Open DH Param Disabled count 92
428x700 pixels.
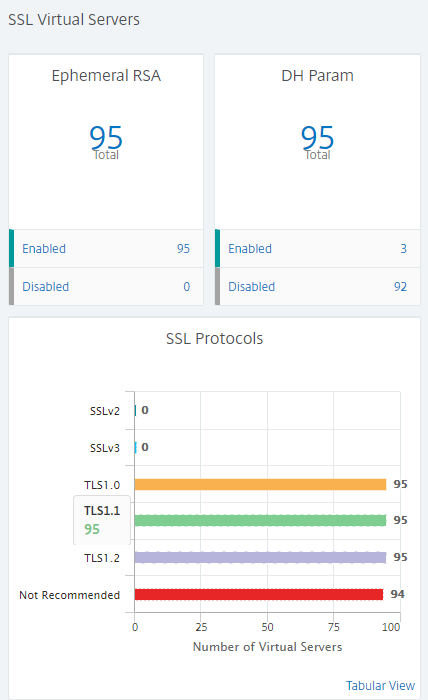coord(400,287)
